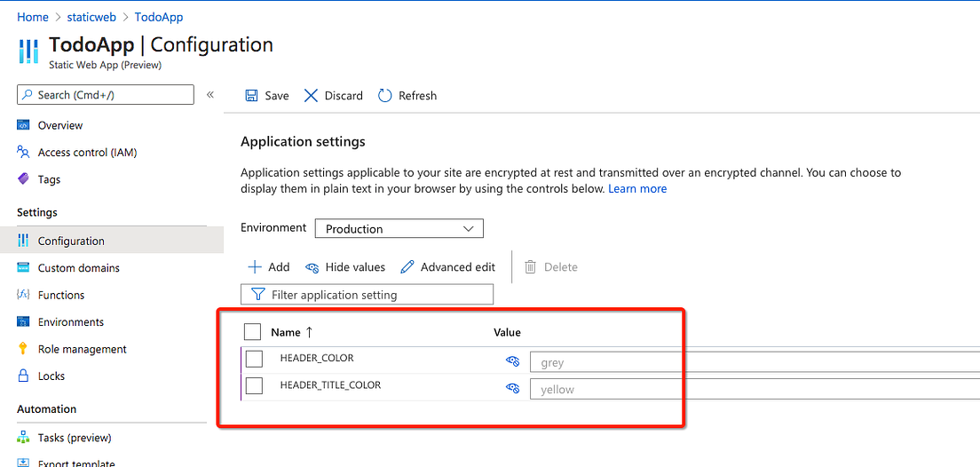Check the HEADER_TITLE_COLOR row checkbox

(x=254, y=385)
